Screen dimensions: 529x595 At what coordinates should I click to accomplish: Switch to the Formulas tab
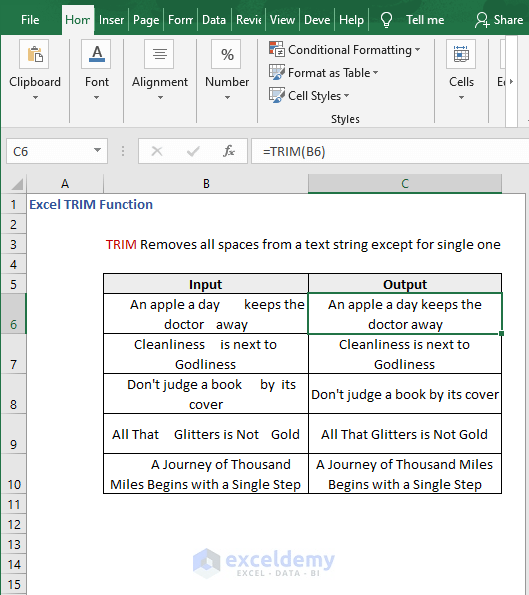pyautogui.click(x=181, y=20)
